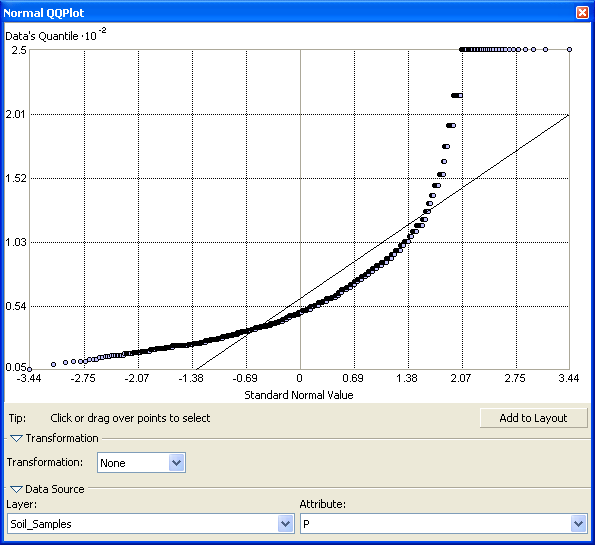Click the Add to Layout button

[533, 418]
